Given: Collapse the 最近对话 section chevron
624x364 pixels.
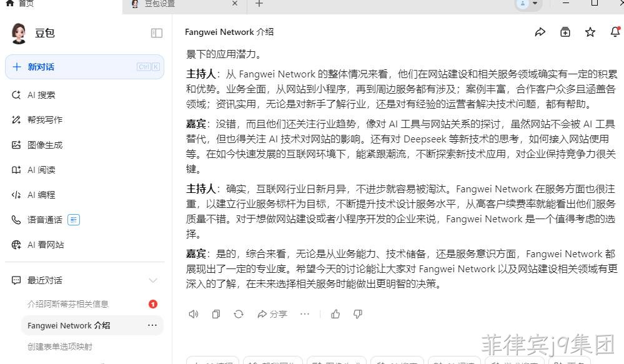Looking at the screenshot, I should point(153,280).
